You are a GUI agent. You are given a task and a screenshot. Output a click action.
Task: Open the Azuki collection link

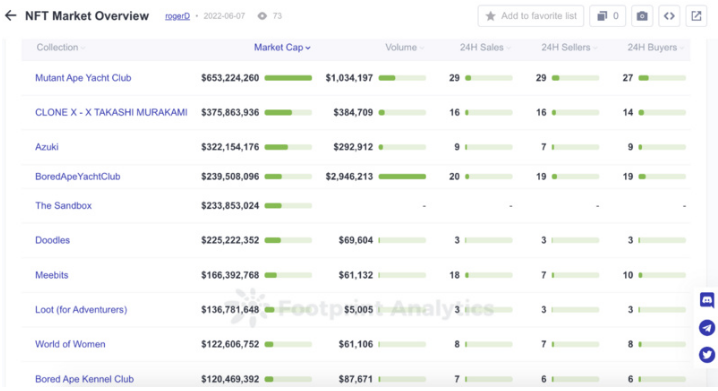(x=47, y=147)
